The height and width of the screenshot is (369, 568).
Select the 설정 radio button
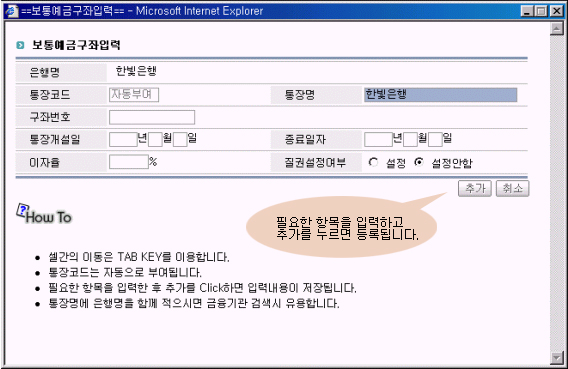[373, 162]
